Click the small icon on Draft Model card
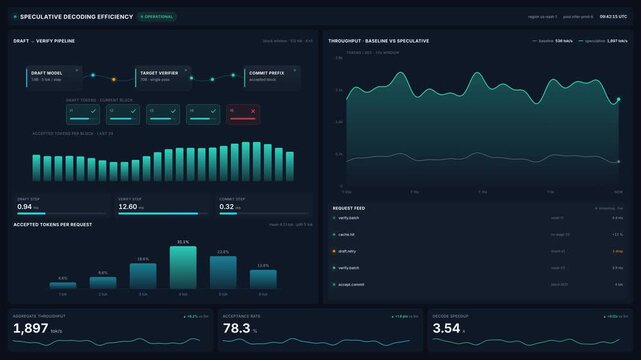 click(76, 70)
